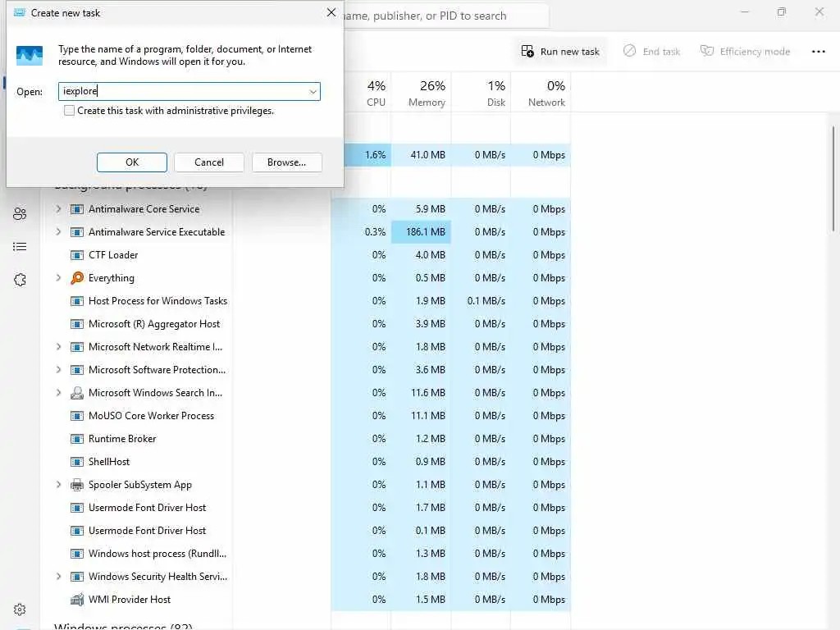Viewport: 840px width, 630px height.
Task: Click the Efficiency mode button label
Action: (755, 52)
